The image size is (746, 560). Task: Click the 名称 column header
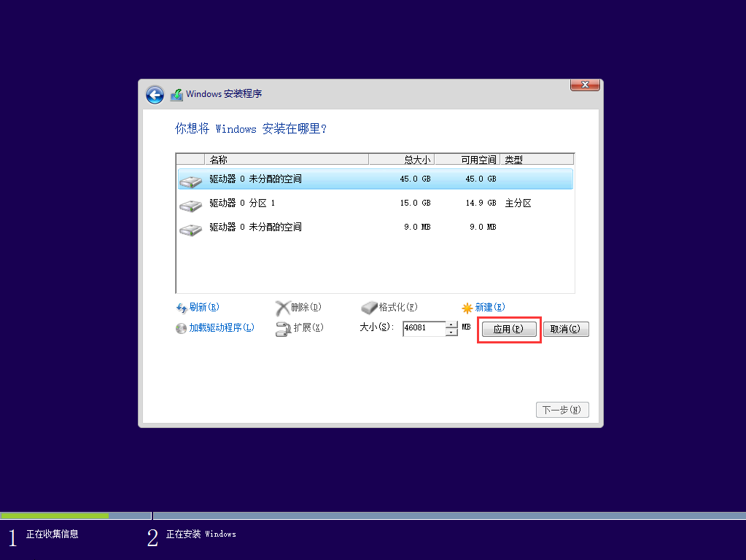287,160
